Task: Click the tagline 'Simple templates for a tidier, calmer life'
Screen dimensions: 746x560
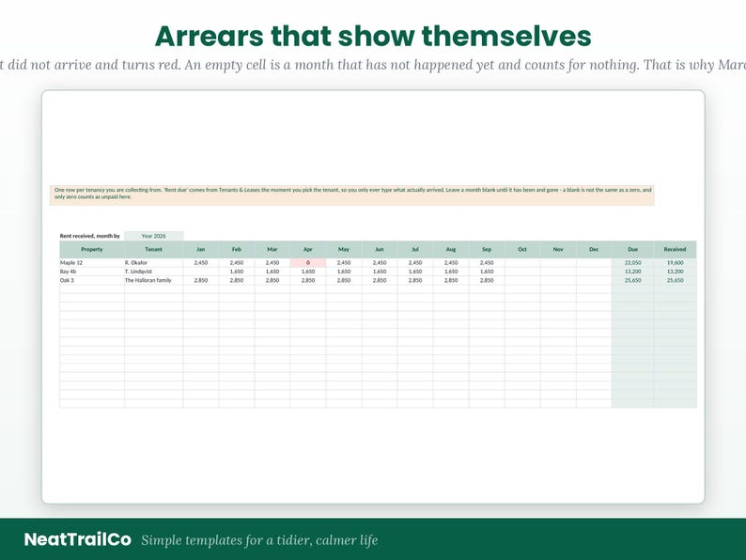Action: tap(259, 540)
